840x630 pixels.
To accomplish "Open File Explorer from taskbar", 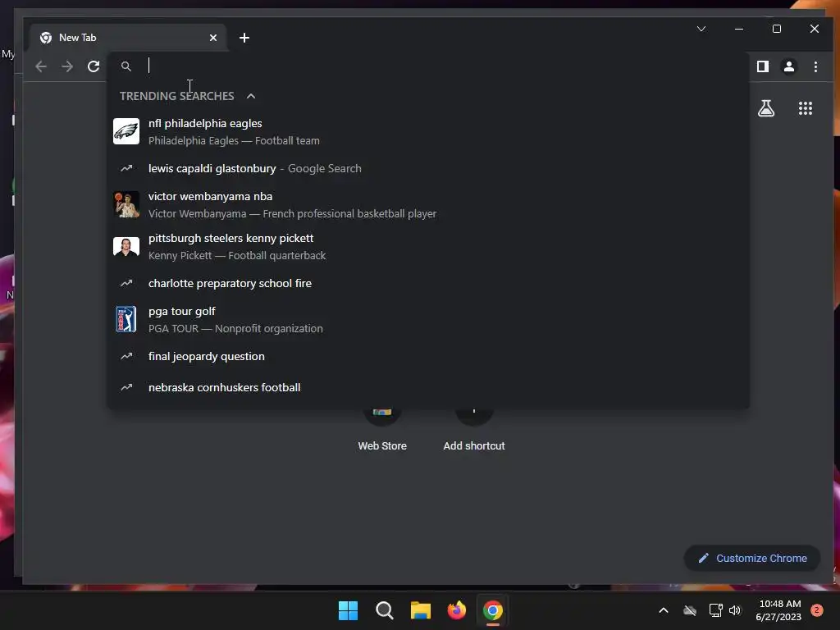I will click(421, 610).
